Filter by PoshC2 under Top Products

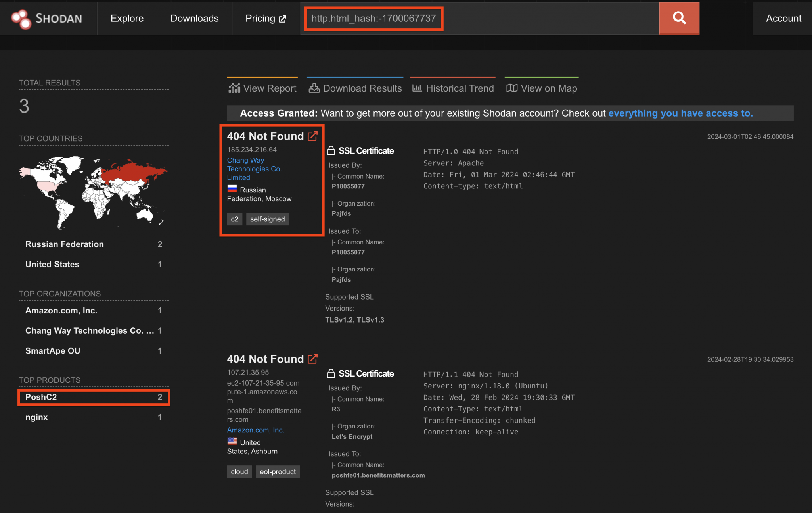pos(41,397)
